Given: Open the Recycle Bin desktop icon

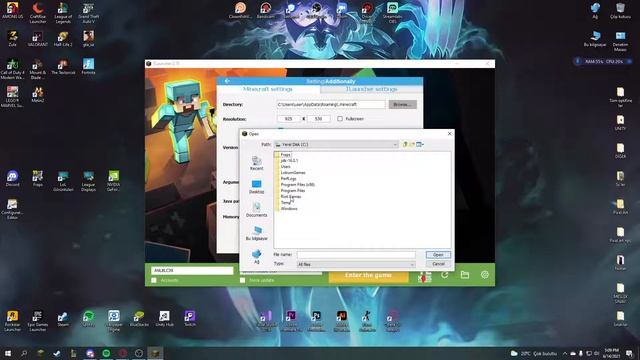Looking at the screenshot, I should click(620, 11).
